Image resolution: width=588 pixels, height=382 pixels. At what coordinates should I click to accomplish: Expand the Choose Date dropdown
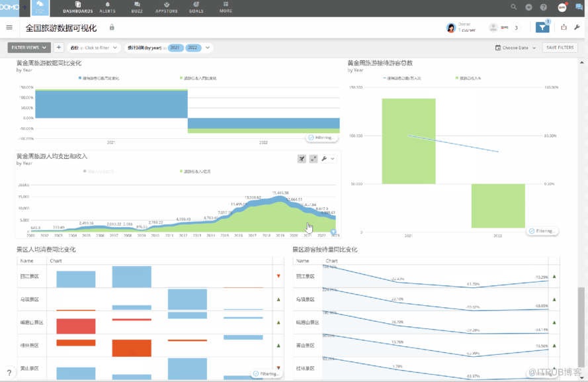[515, 48]
